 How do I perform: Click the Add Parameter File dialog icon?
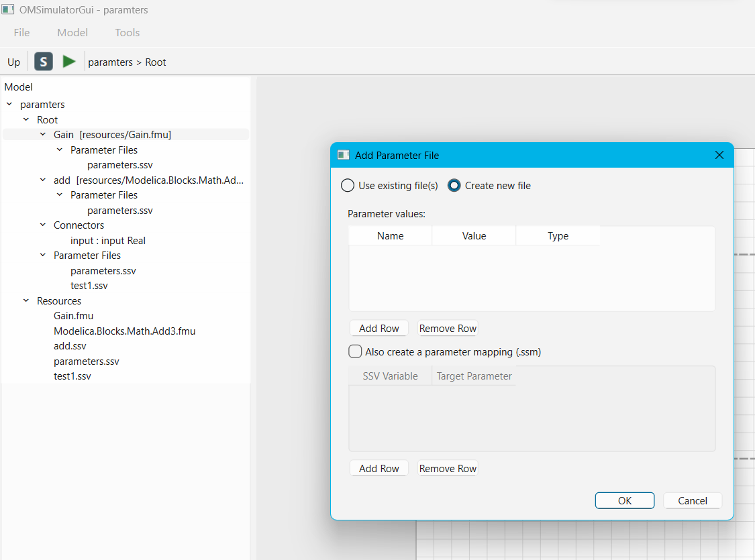[x=344, y=155]
